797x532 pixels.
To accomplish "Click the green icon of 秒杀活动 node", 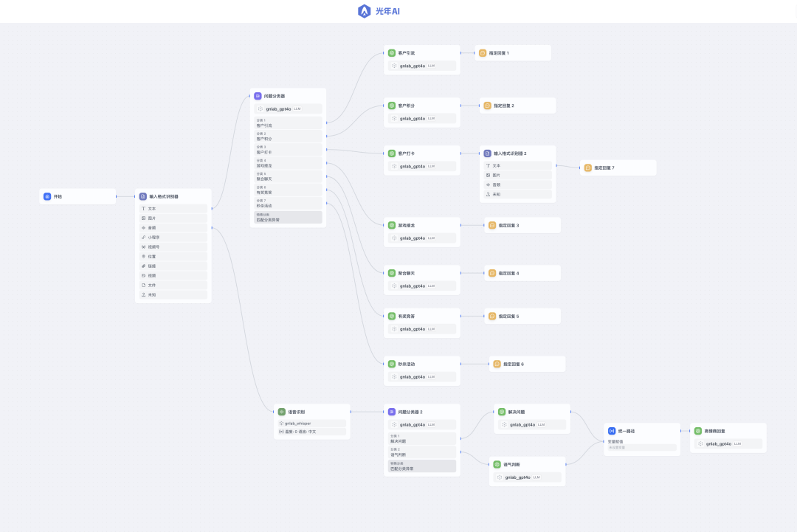I will 392,365.
